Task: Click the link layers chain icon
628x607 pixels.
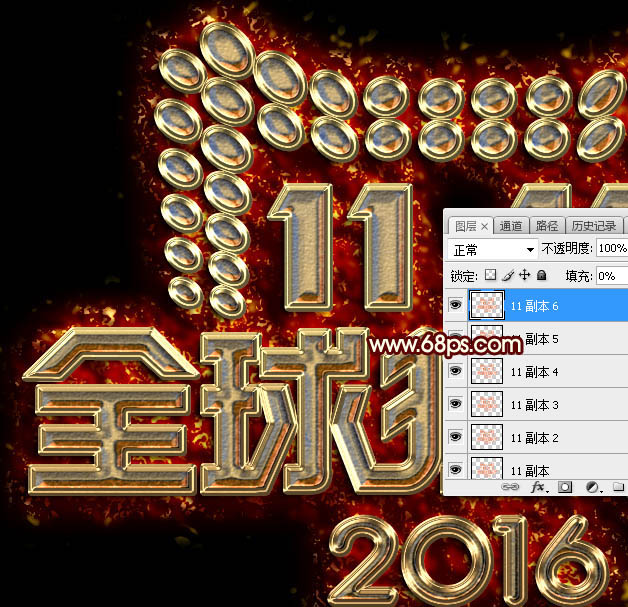Action: click(510, 487)
